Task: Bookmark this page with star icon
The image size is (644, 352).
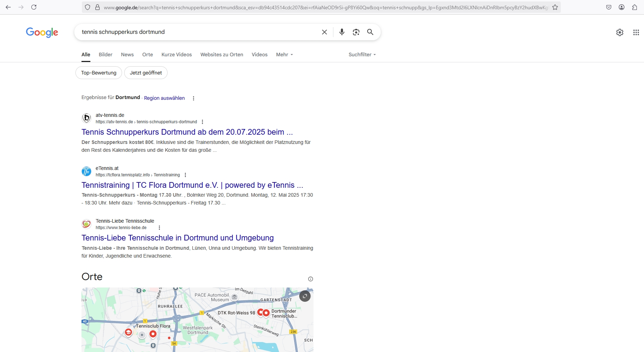Action: pos(555,7)
